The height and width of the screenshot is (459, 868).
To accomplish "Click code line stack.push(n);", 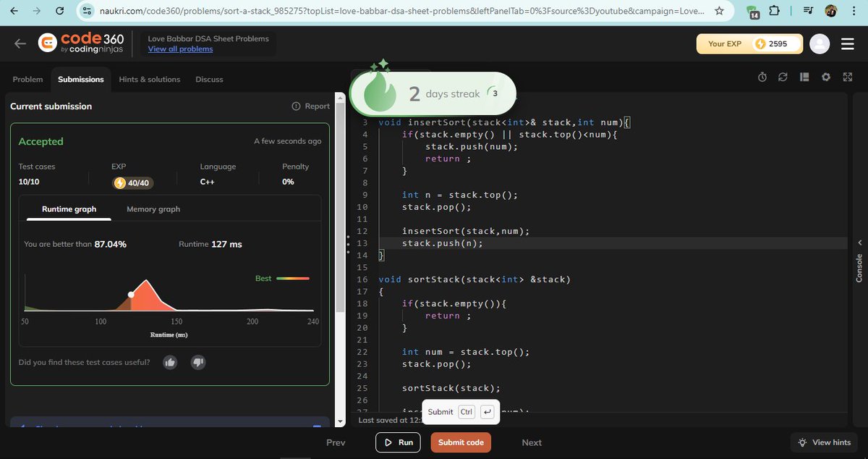I will pos(443,243).
